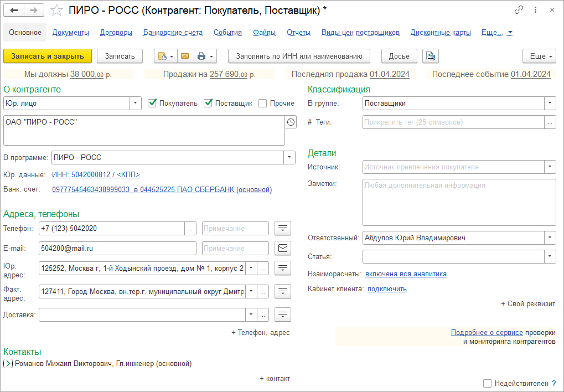The height and width of the screenshot is (392, 564).
Task: Open the three-dot window menu
Action: (536, 10)
